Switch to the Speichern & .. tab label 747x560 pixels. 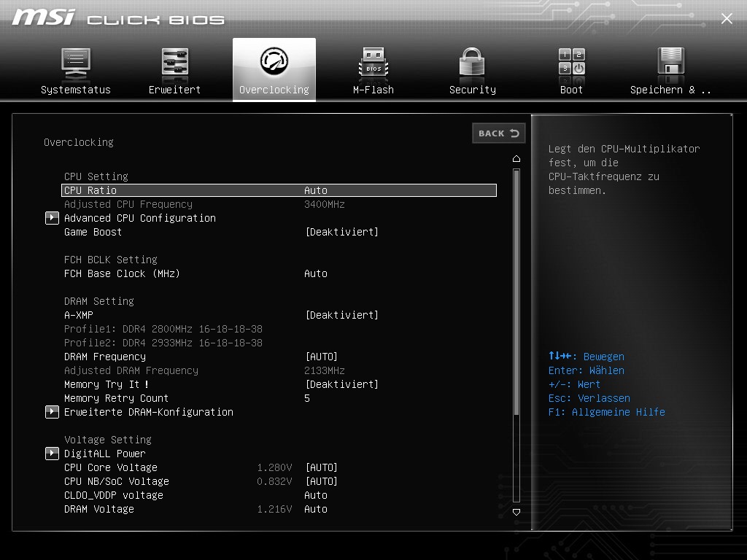coord(670,90)
